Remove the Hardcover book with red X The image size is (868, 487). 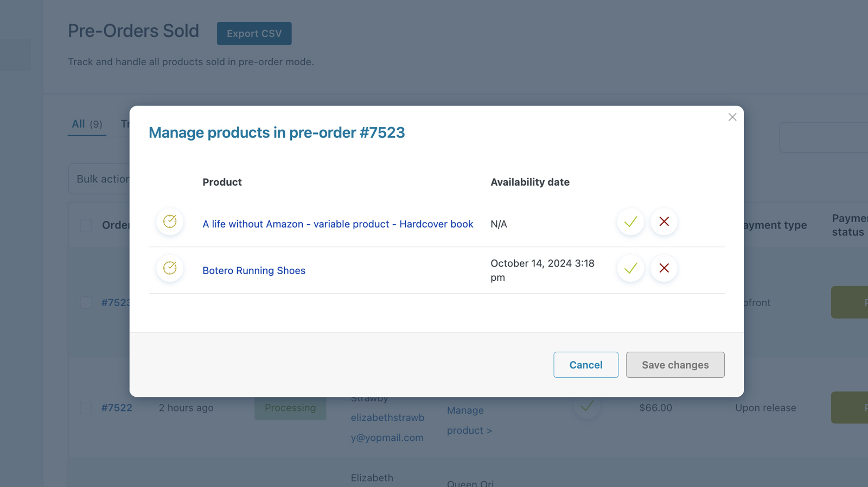[664, 222]
